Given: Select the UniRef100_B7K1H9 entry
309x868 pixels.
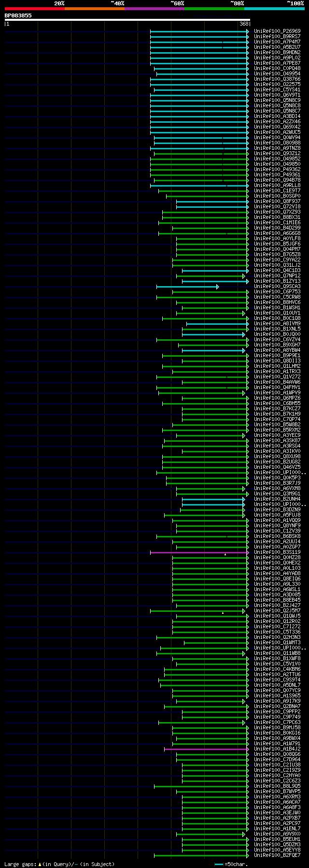Looking at the screenshot, I should (x=277, y=414).
